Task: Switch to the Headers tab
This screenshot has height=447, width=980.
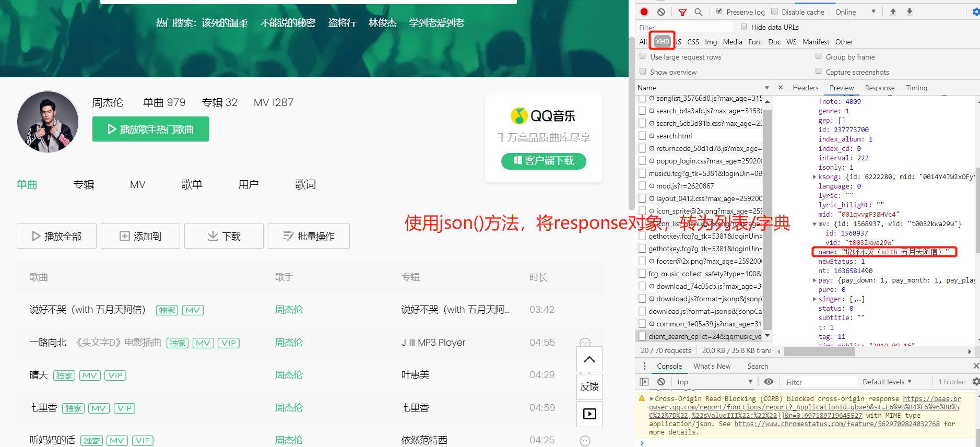Action: pyautogui.click(x=805, y=88)
